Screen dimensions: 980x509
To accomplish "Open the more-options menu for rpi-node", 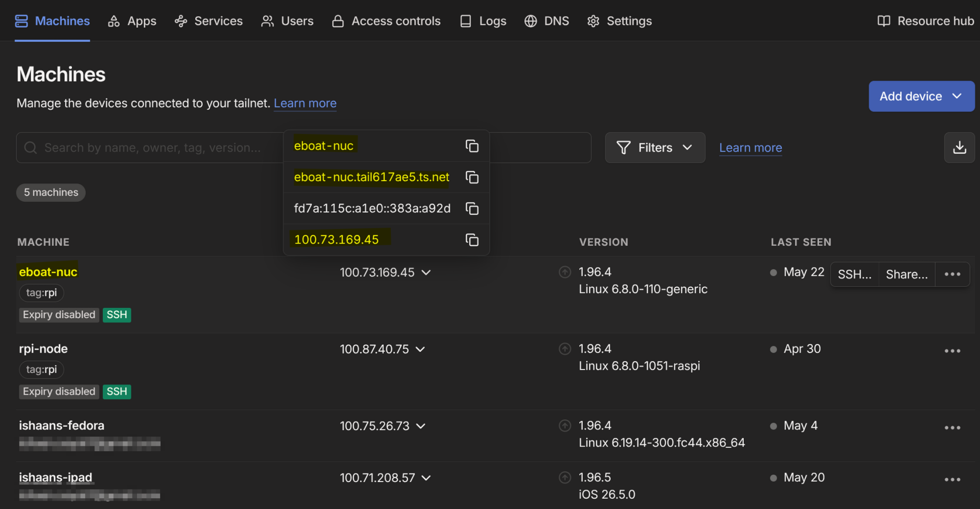I will coord(952,351).
